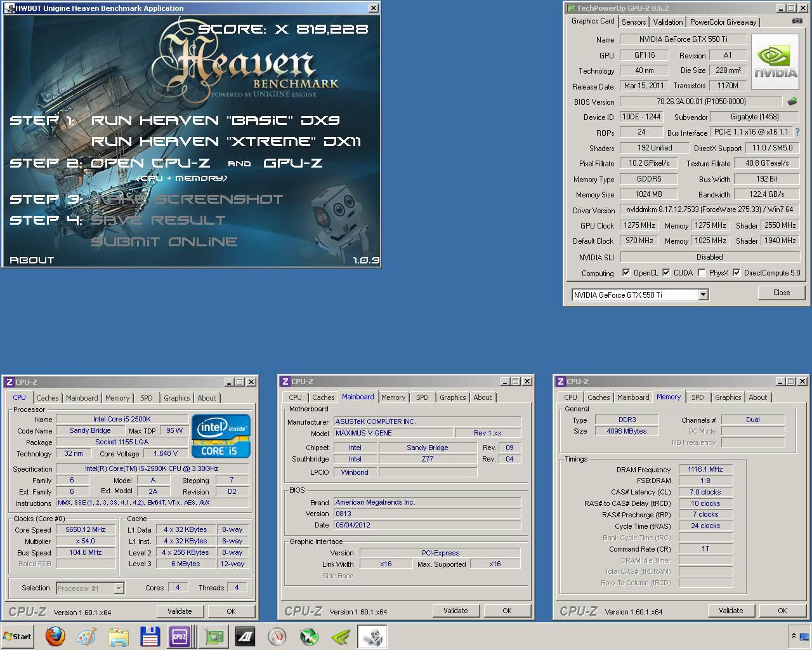Click Run Heaven "Basic" DX9

(215, 120)
